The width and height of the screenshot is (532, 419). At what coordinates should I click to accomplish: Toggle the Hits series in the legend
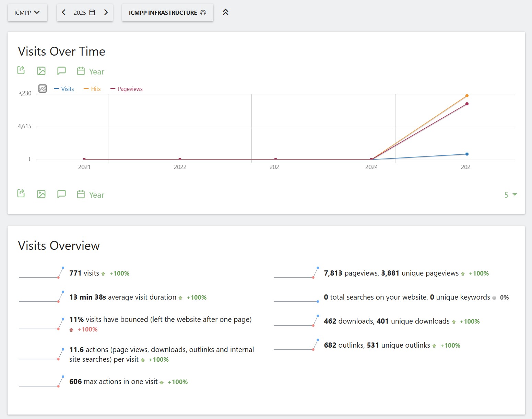[92, 89]
